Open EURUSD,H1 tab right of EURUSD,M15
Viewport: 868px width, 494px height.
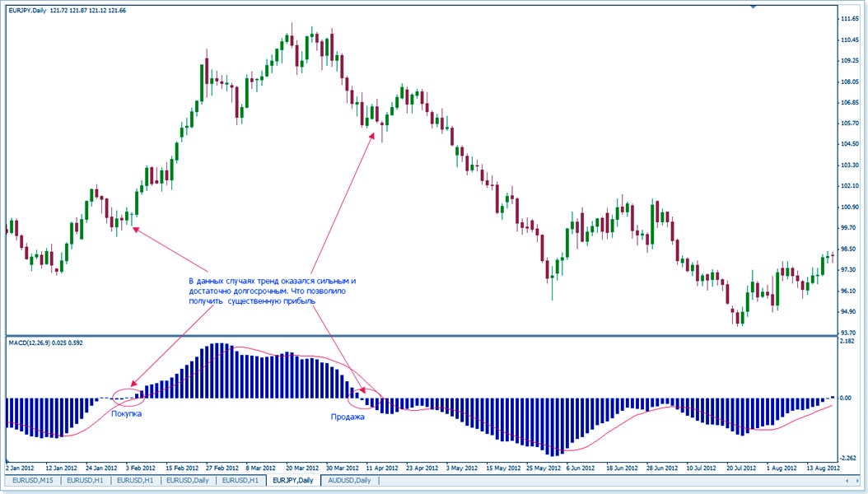(84, 480)
